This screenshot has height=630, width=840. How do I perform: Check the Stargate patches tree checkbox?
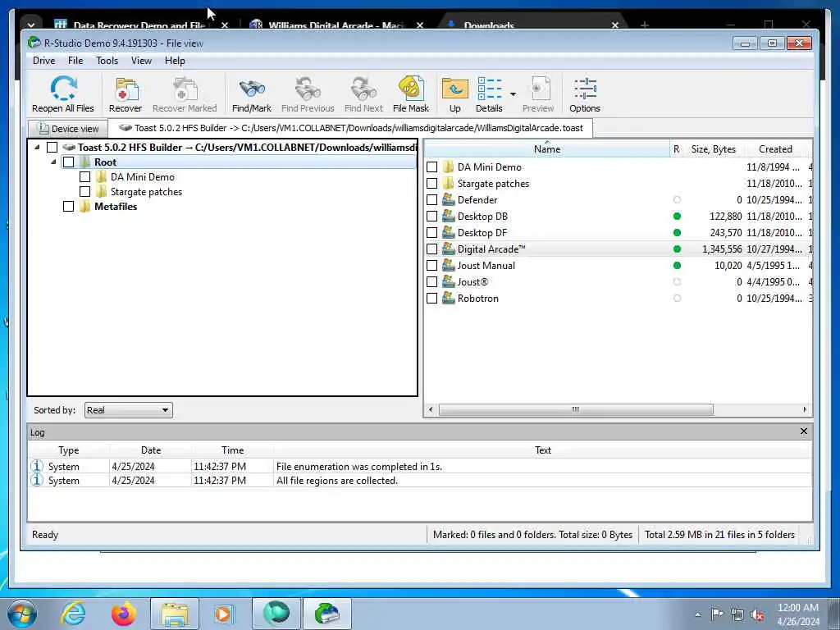tap(84, 192)
